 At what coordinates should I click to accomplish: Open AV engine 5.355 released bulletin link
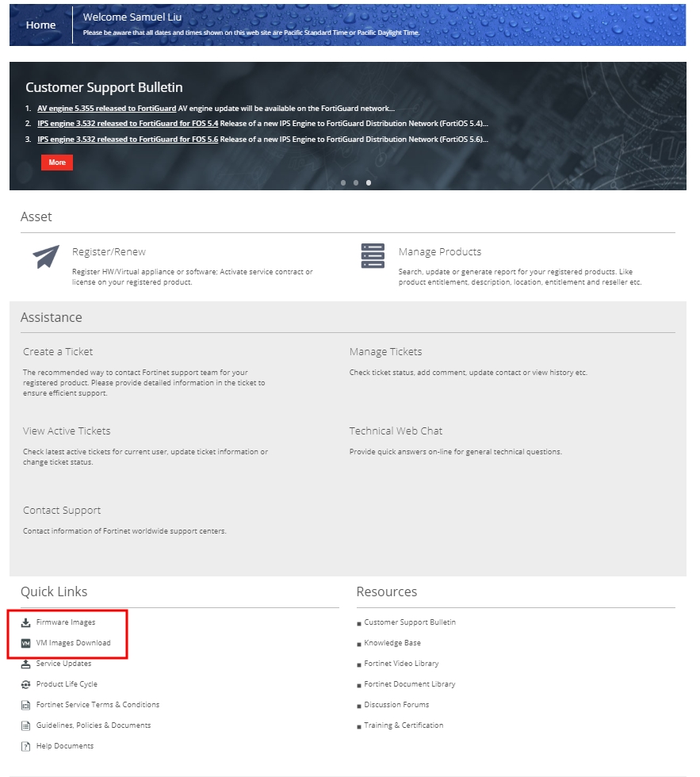(x=106, y=109)
